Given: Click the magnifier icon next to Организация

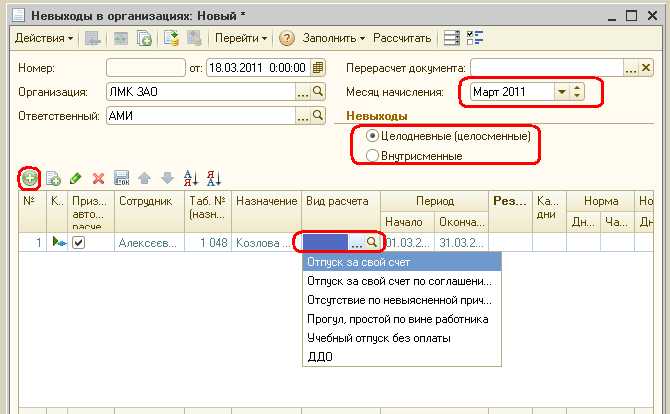Looking at the screenshot, I should pyautogui.click(x=317, y=91).
